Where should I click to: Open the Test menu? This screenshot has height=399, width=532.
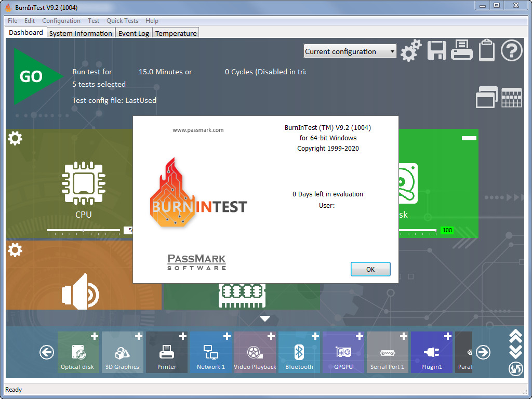(94, 21)
